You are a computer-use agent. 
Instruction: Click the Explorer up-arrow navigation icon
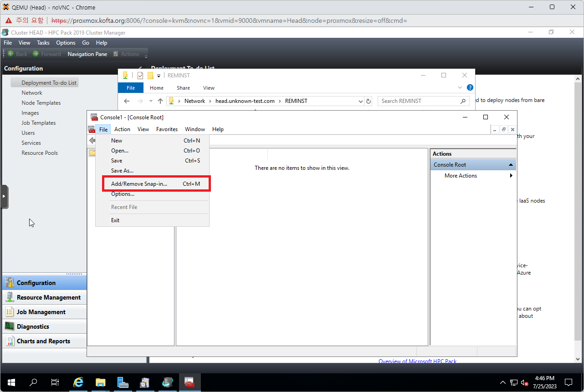pos(160,101)
